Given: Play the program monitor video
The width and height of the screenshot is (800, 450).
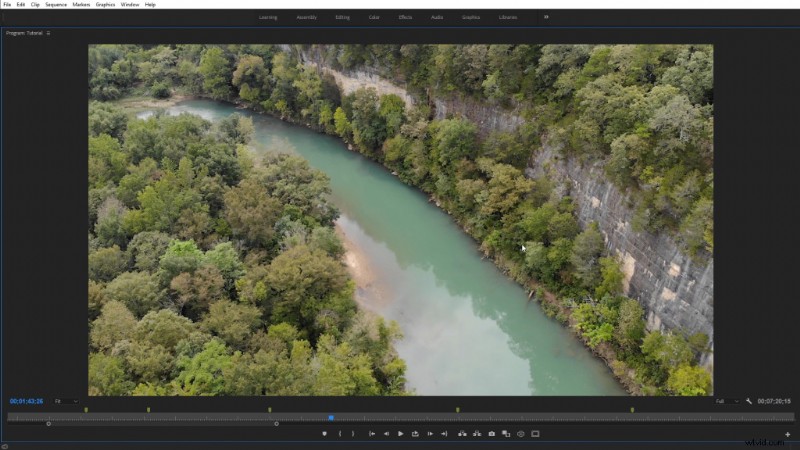Looking at the screenshot, I should click(401, 434).
